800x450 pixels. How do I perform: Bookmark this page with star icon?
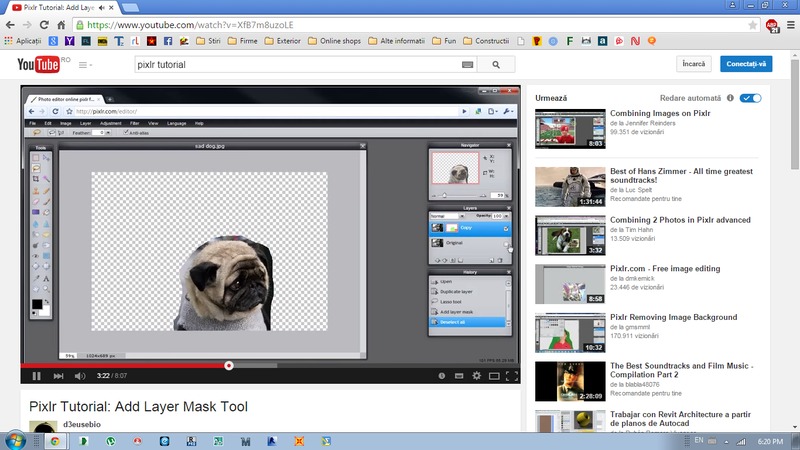752,25
